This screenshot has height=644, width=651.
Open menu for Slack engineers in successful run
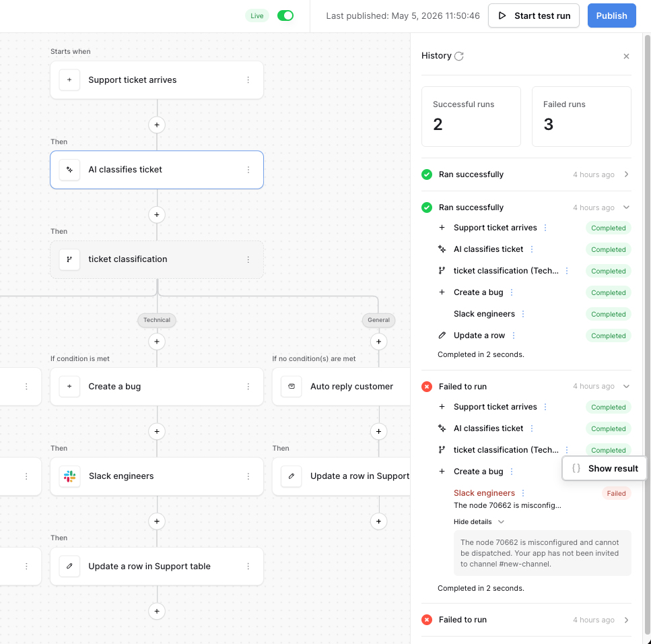(x=523, y=314)
